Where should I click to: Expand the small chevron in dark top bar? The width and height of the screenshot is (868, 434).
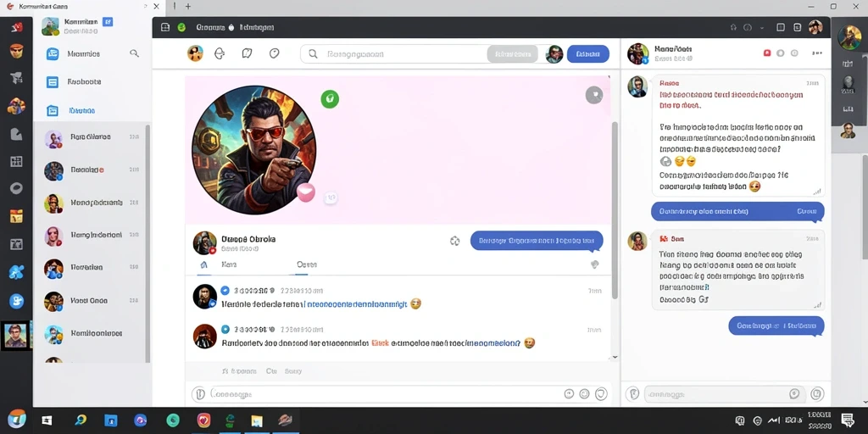[762, 27]
